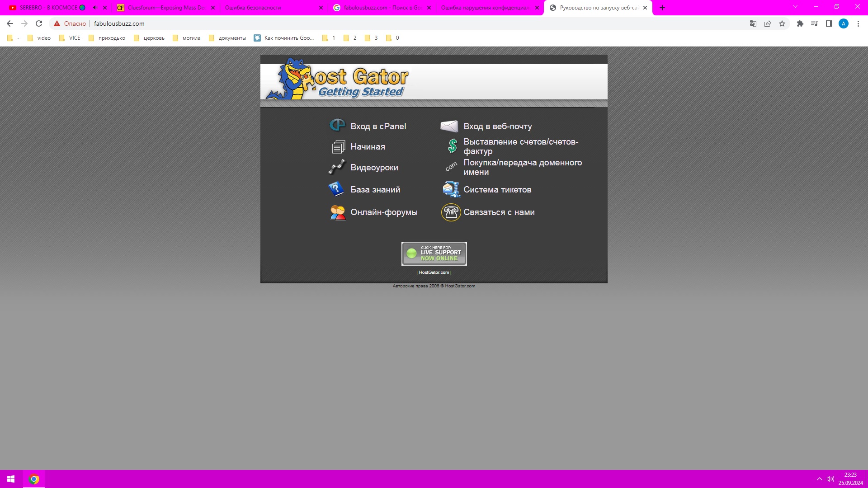Click the green dollar billing icon
The image size is (868, 488).
point(452,146)
